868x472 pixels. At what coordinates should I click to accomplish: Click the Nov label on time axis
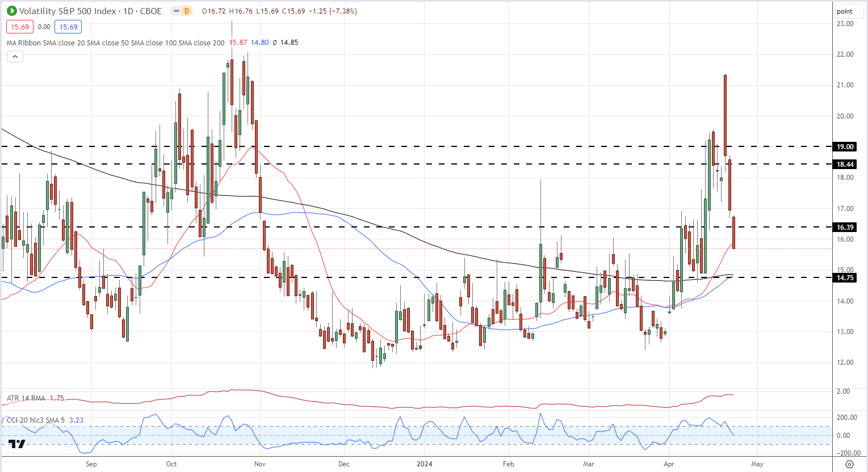pos(259,463)
